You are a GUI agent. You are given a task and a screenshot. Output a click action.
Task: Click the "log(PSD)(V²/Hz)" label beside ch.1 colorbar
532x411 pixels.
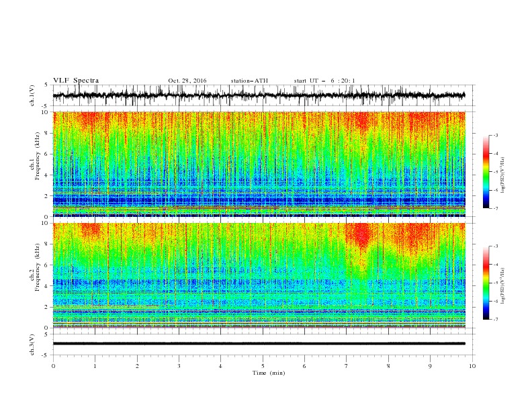pos(503,175)
